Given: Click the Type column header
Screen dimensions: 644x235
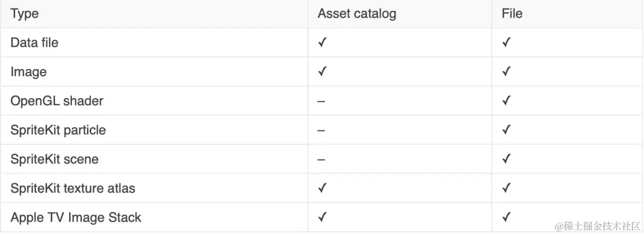Looking at the screenshot, I should [25, 14].
